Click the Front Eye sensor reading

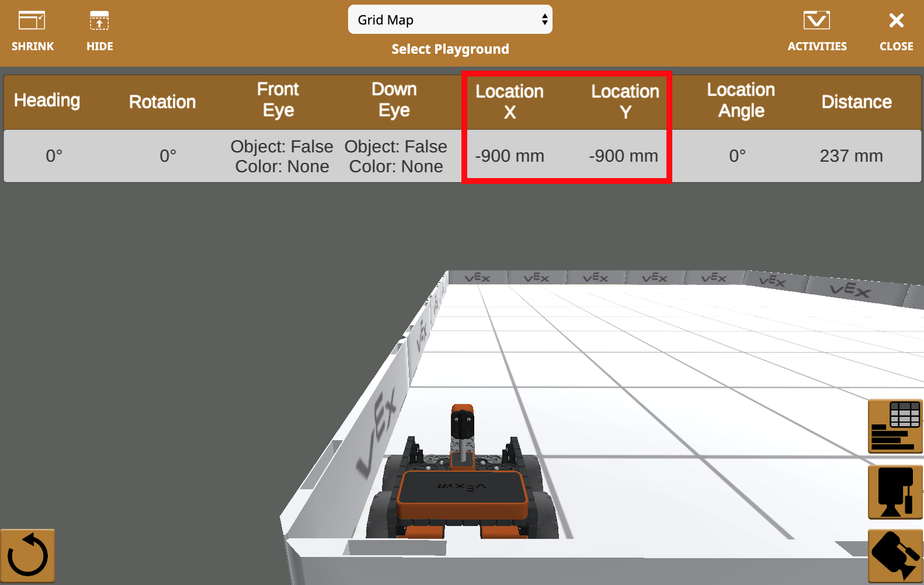(282, 156)
